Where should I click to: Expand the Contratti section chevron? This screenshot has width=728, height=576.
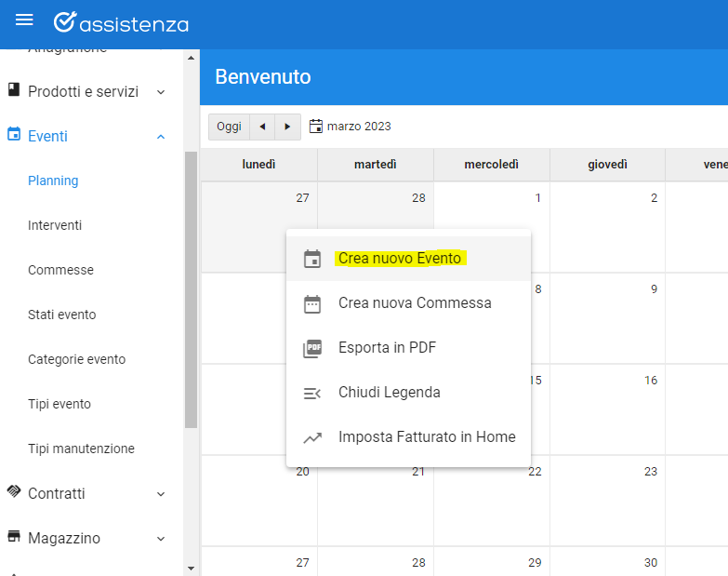161,494
